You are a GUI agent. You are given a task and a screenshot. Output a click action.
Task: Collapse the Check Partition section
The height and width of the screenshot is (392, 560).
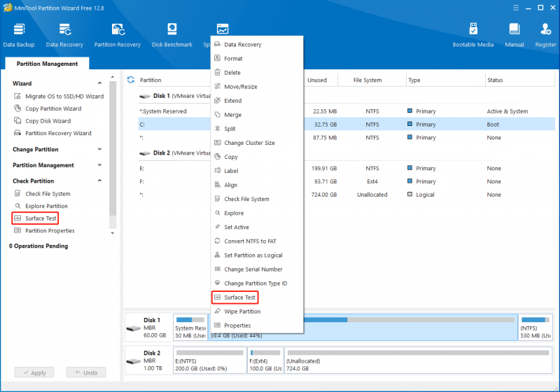point(99,181)
